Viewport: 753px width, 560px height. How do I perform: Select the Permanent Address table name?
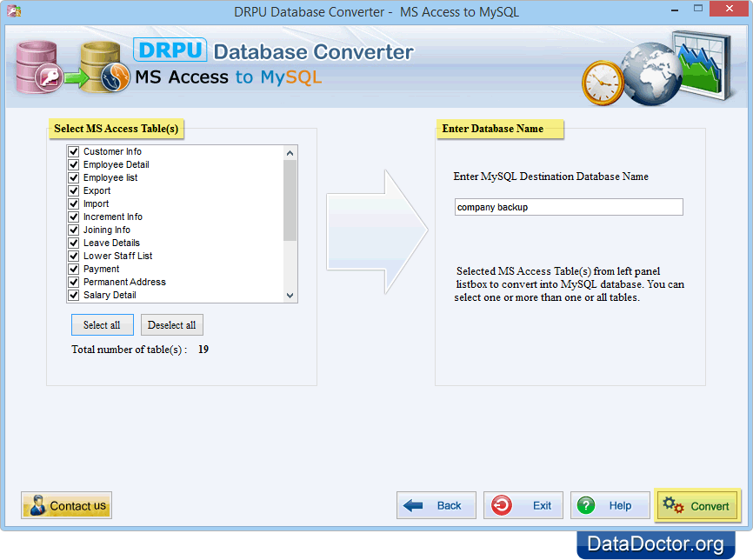pyautogui.click(x=124, y=282)
